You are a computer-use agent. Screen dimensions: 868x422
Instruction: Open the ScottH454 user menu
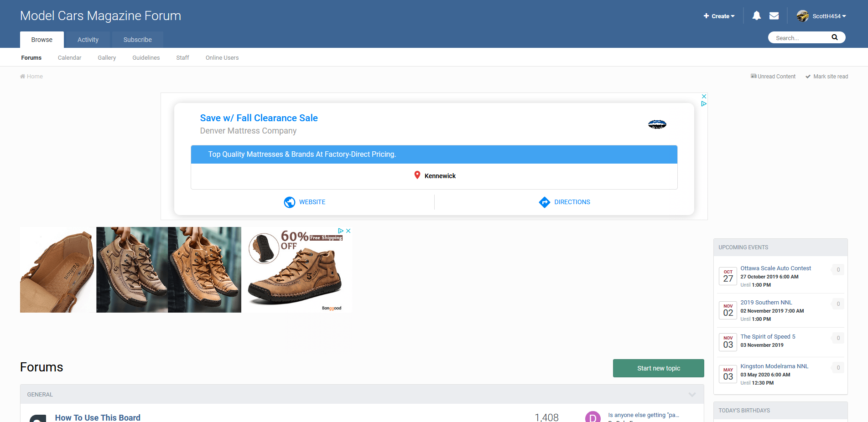[829, 16]
